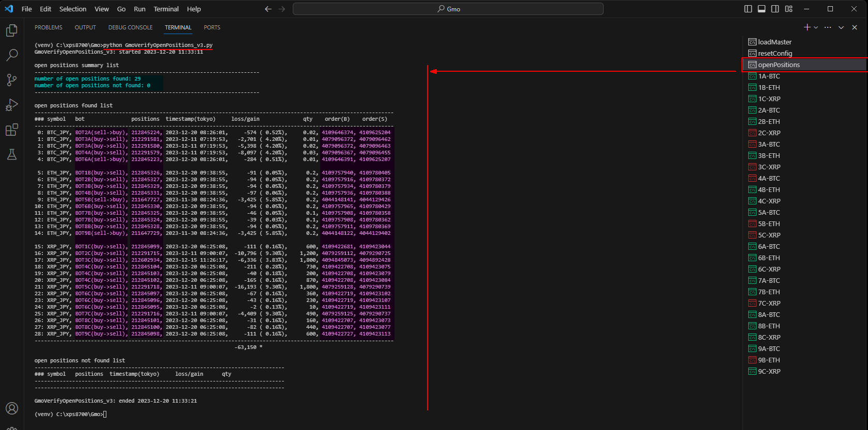
Task: Click the 'number of open positions found: 29' line
Action: [88, 78]
